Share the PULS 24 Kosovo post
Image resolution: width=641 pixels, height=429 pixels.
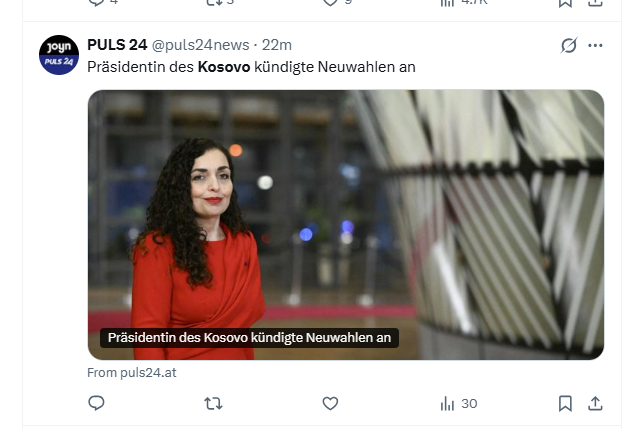point(595,404)
